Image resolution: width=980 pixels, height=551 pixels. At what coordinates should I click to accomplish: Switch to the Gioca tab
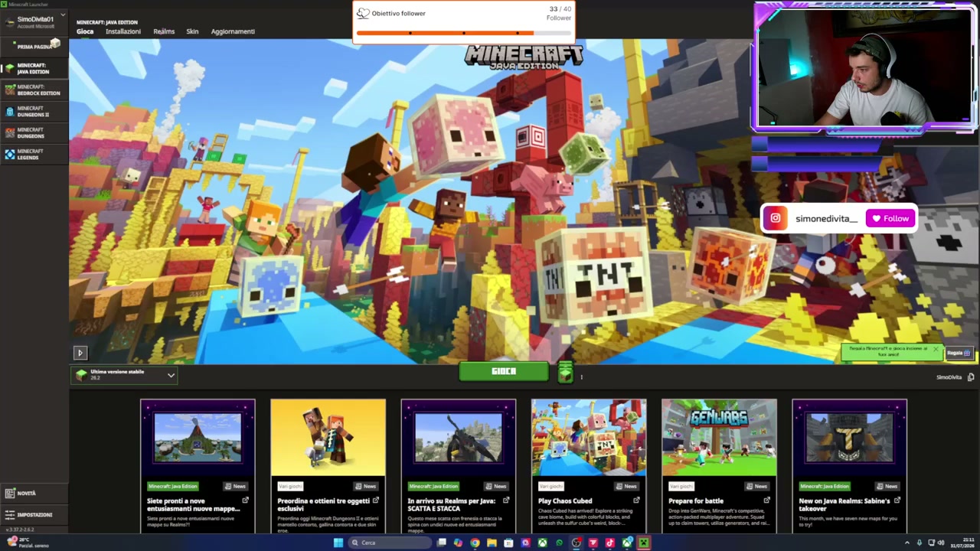85,31
